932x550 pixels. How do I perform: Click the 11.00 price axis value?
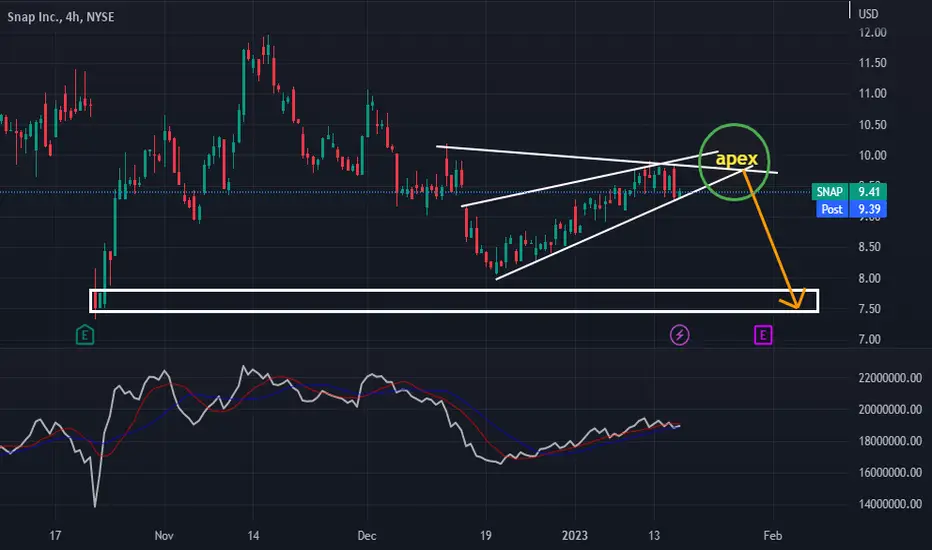pyautogui.click(x=872, y=93)
